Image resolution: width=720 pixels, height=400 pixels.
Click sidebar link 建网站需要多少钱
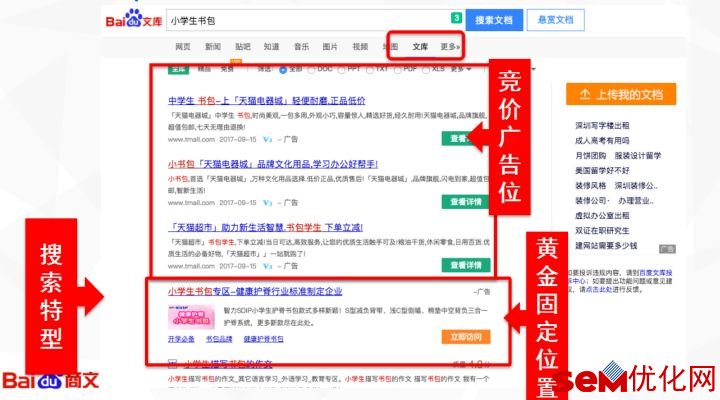point(606,246)
